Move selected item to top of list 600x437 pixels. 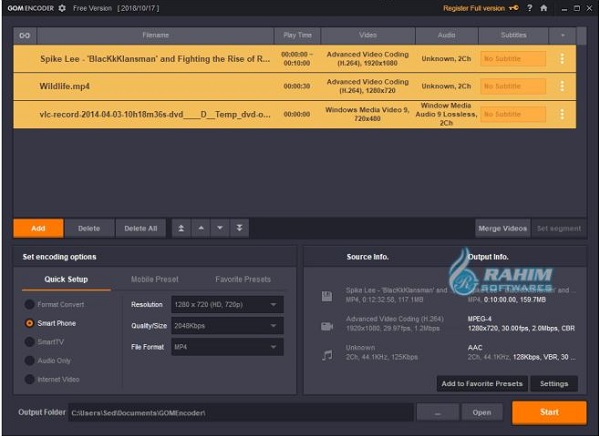coord(181,228)
